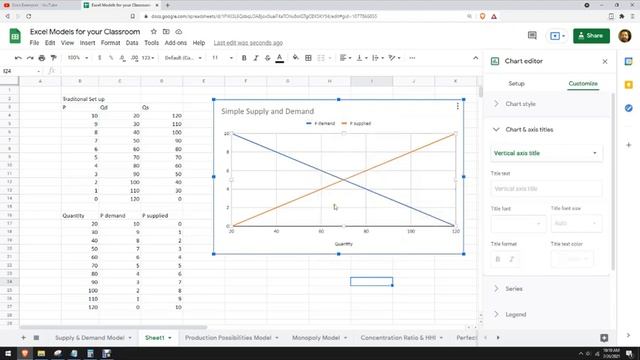Click the present to meeting button
Viewport: 640px width, 360px height.
pos(557,36)
